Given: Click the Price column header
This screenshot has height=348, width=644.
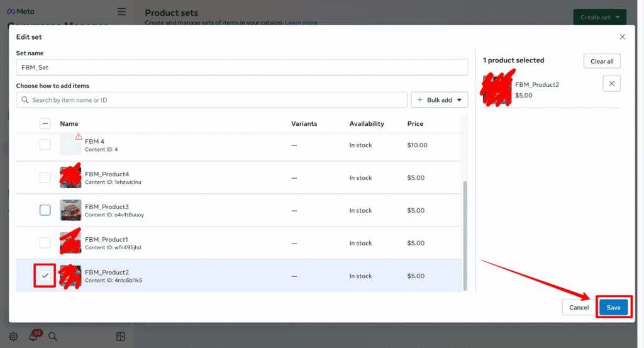Looking at the screenshot, I should coord(415,124).
